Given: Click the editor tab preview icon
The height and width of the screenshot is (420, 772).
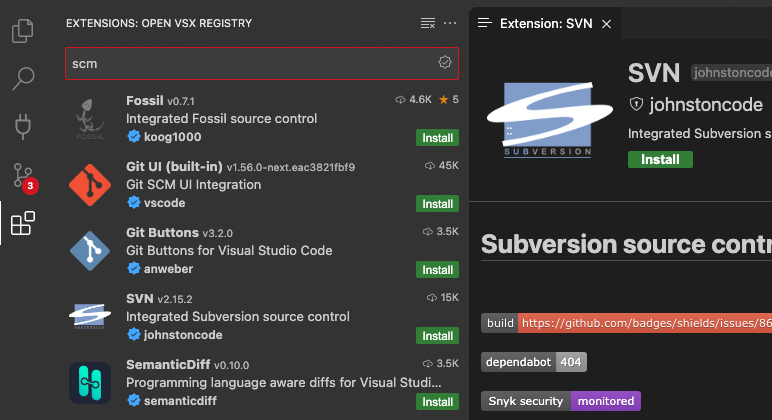Looking at the screenshot, I should pos(484,23).
